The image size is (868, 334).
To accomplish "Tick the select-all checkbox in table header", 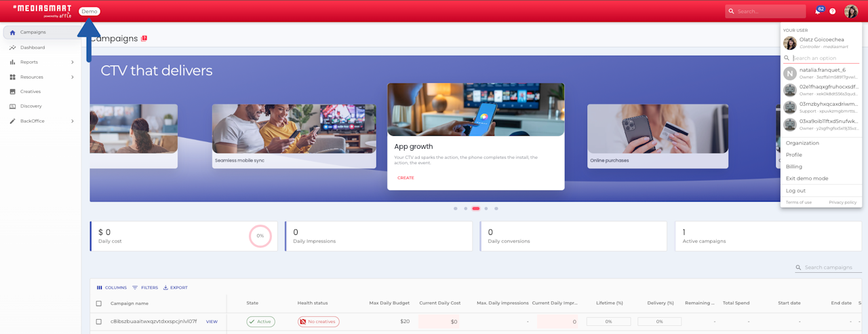I will click(99, 303).
